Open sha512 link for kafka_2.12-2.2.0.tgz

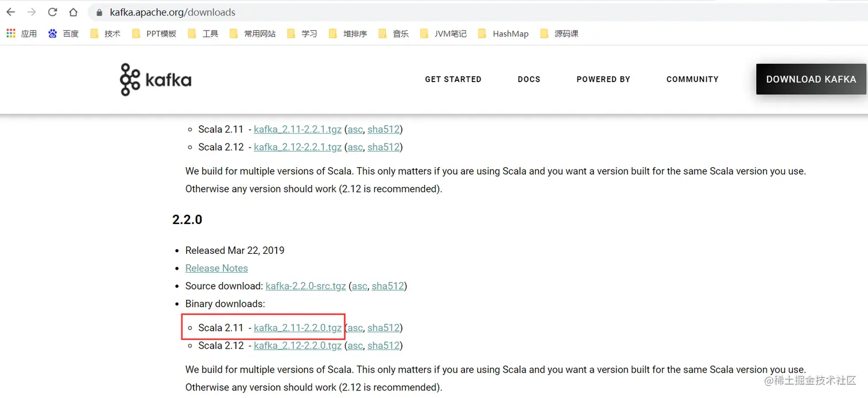pos(383,346)
